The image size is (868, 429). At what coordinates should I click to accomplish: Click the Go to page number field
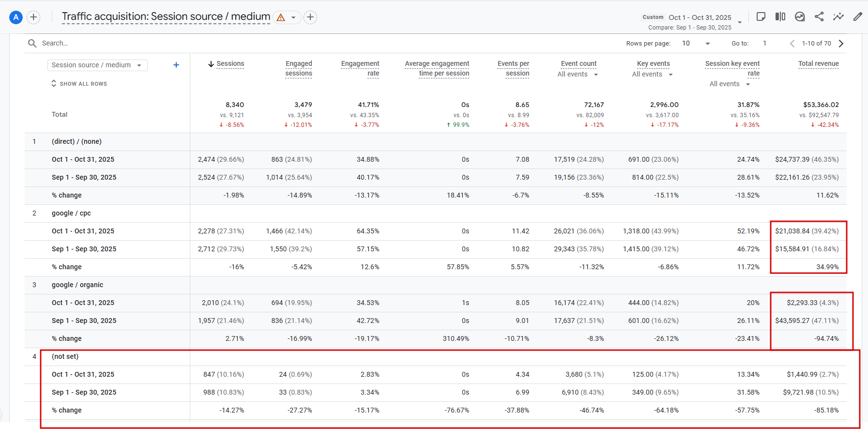pos(765,44)
